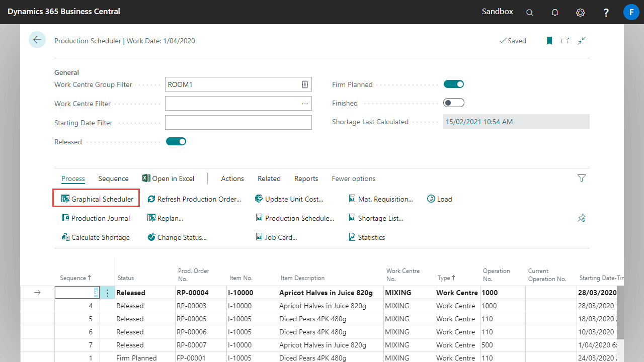The height and width of the screenshot is (362, 644).
Task: Select Prod. Order FP-00001 cell
Action: (x=200, y=358)
